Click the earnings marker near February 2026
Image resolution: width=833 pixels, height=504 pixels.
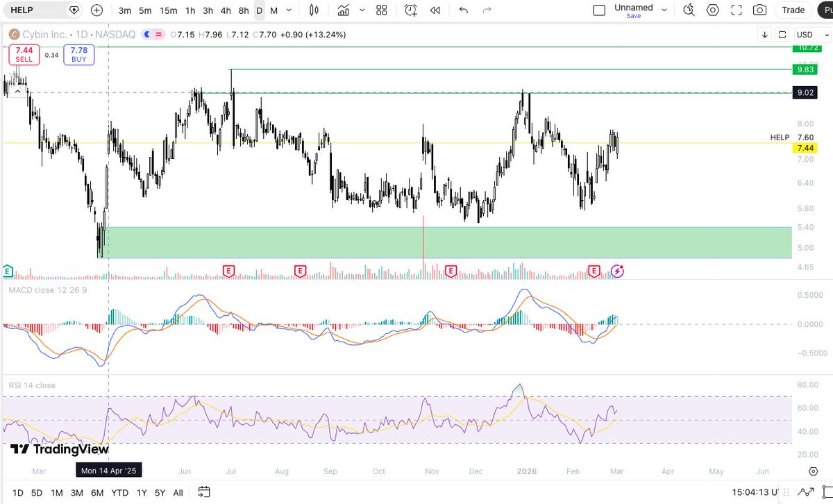(594, 270)
